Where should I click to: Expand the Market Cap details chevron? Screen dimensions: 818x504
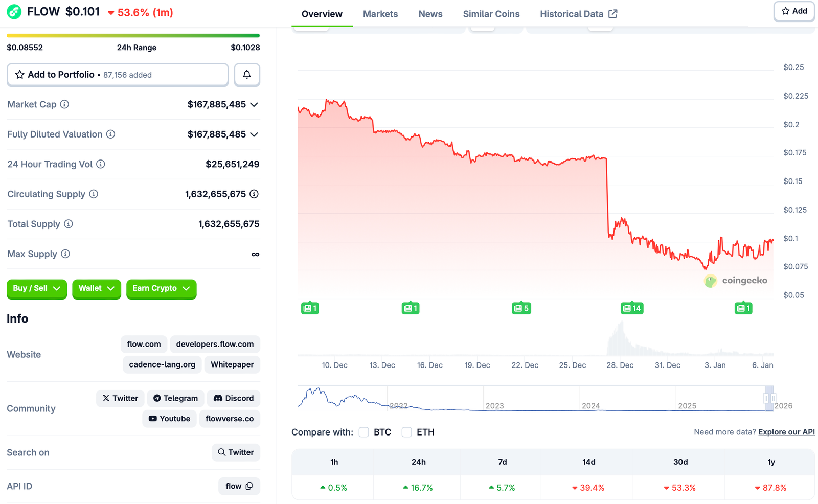click(254, 104)
